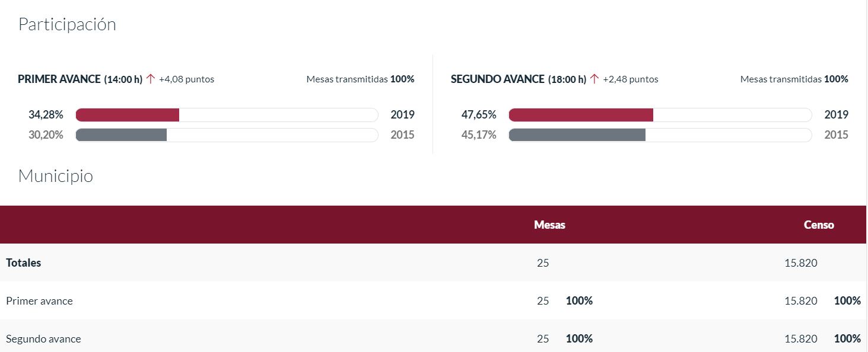
Task: Click the Participación section heading
Action: [x=67, y=24]
